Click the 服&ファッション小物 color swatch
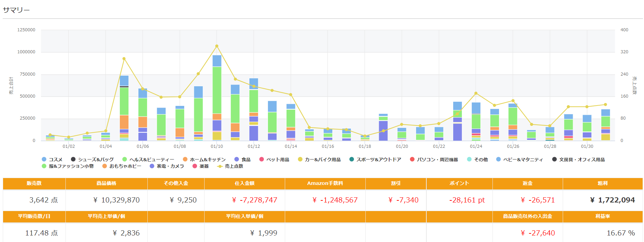 tap(44, 166)
